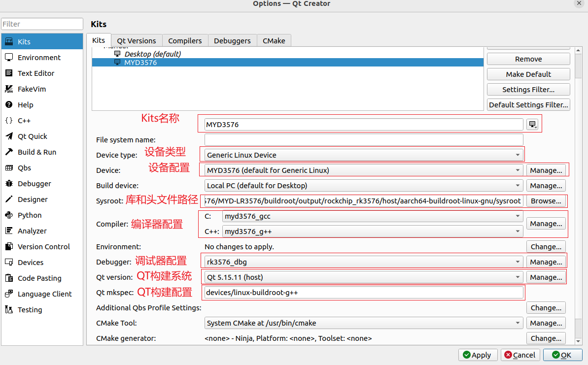Open the Qbs settings icon

(x=9, y=167)
